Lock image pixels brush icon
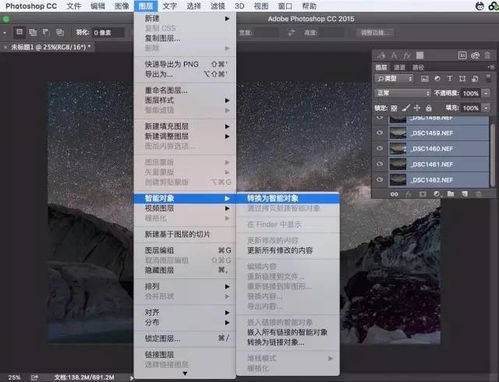This screenshot has height=382, width=499. point(406,108)
